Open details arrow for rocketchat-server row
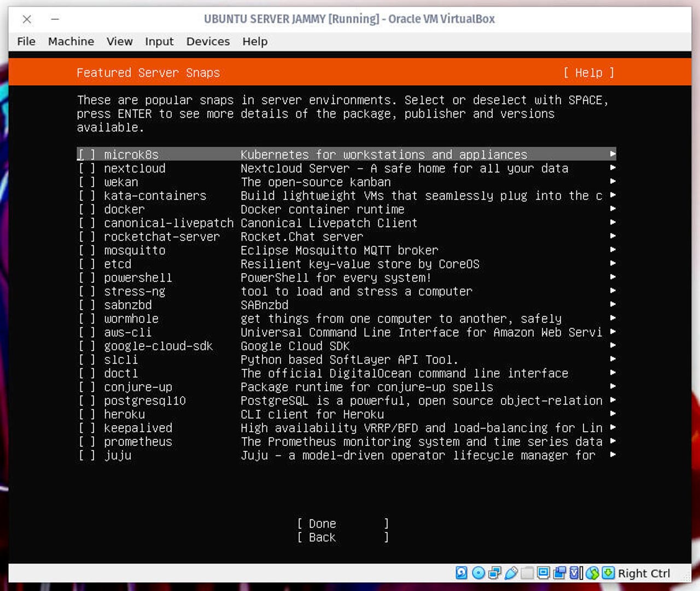The width and height of the screenshot is (700, 591). [x=612, y=236]
